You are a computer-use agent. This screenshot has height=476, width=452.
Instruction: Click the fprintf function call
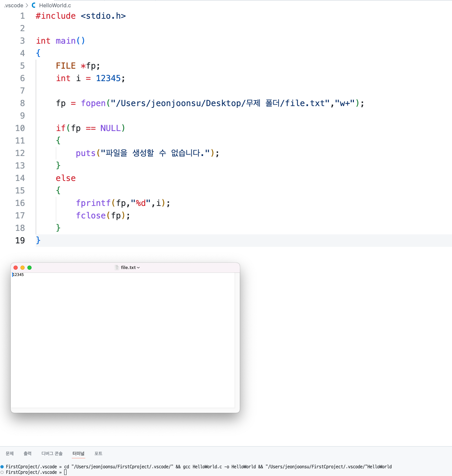tap(93, 203)
